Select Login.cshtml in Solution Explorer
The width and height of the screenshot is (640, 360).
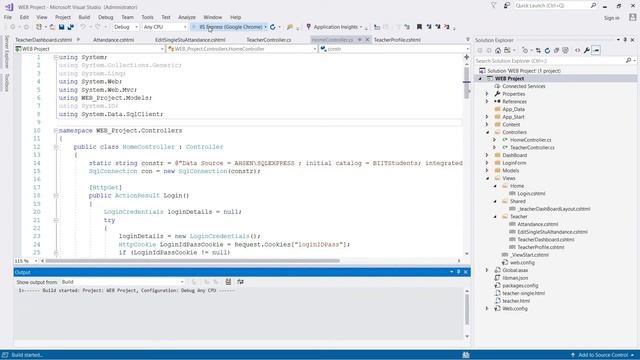pos(531,193)
